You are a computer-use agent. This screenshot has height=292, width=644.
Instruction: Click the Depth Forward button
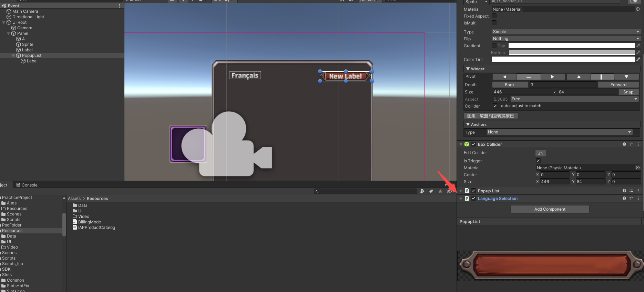pos(619,85)
